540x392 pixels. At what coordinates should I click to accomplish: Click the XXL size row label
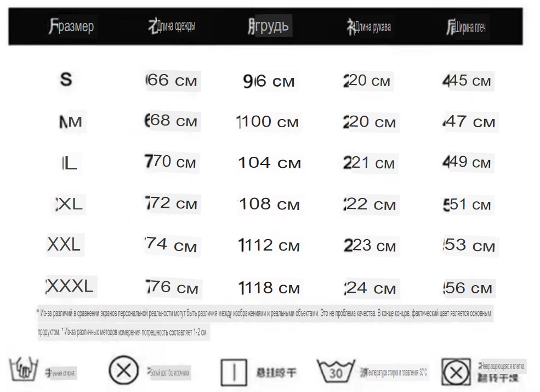pos(64,245)
